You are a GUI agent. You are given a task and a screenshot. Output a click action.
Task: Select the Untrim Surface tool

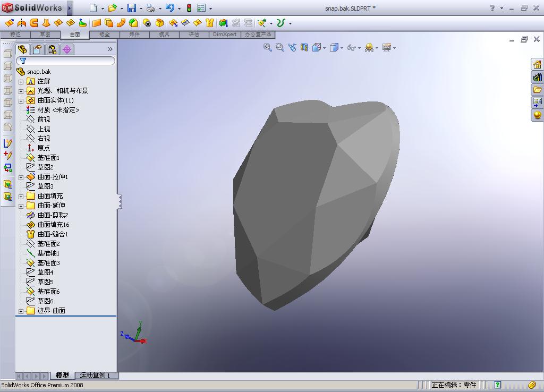pos(198,23)
